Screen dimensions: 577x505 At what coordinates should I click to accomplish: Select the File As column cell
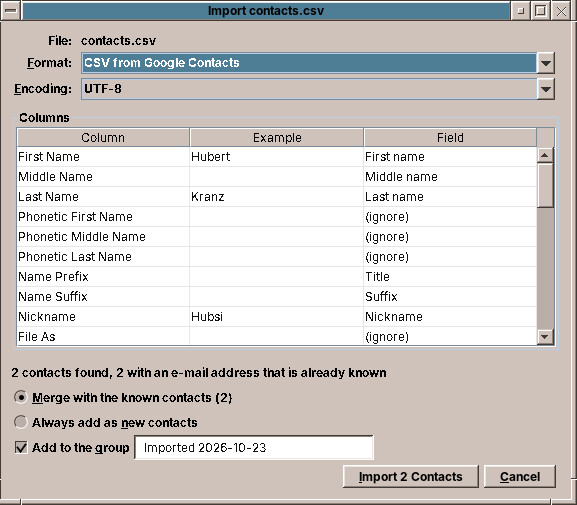click(x=103, y=336)
